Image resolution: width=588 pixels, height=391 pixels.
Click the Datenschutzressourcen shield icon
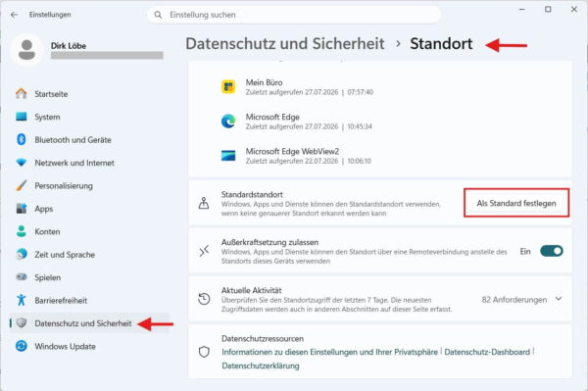(204, 352)
